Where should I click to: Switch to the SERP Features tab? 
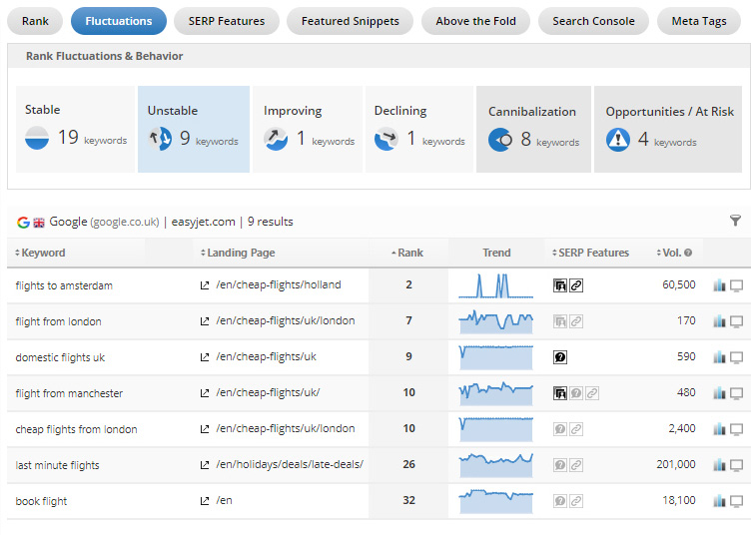[x=227, y=21]
